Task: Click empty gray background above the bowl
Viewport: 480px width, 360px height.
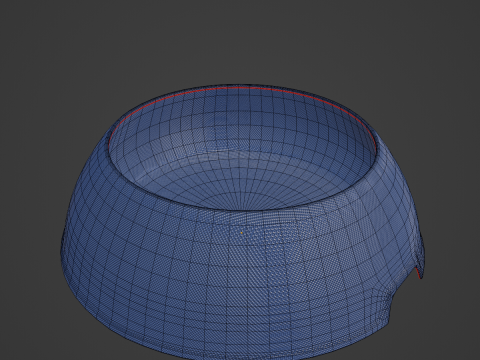Action: point(240,40)
